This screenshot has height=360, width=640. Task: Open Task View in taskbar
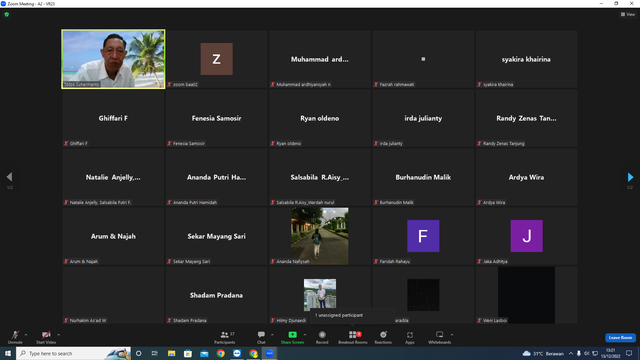pos(155,353)
